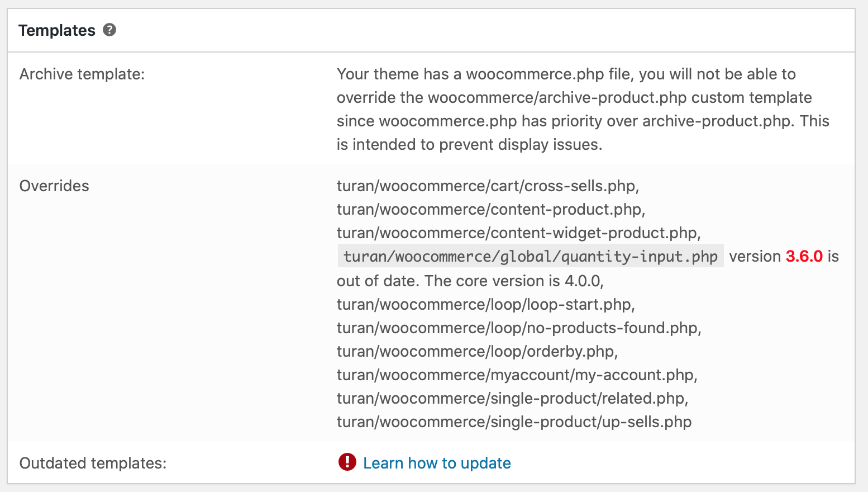This screenshot has height=492, width=868.
Task: Click the Outdated templates label
Action: (93, 463)
